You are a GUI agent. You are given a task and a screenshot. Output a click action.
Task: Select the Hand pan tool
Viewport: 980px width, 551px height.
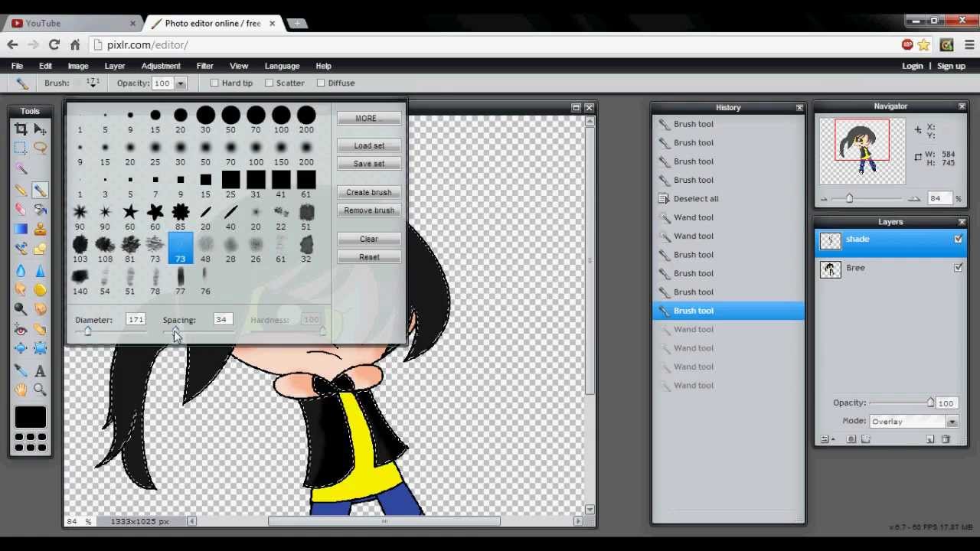pos(21,390)
